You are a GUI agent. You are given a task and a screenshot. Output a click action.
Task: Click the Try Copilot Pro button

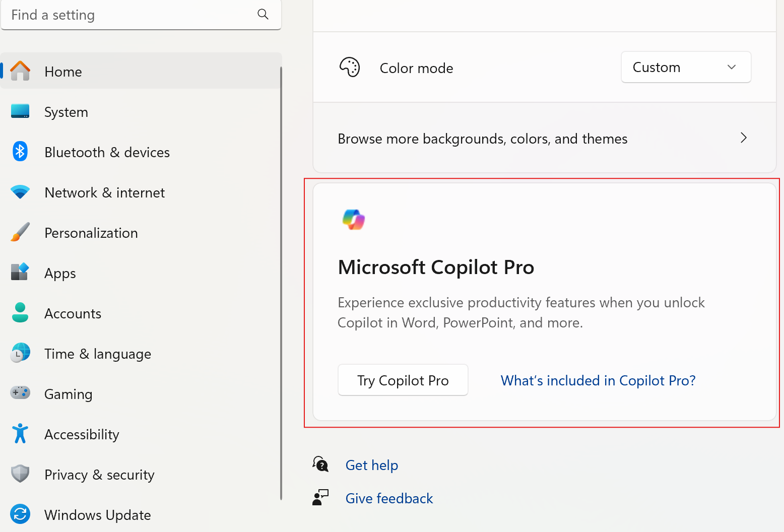[403, 380]
